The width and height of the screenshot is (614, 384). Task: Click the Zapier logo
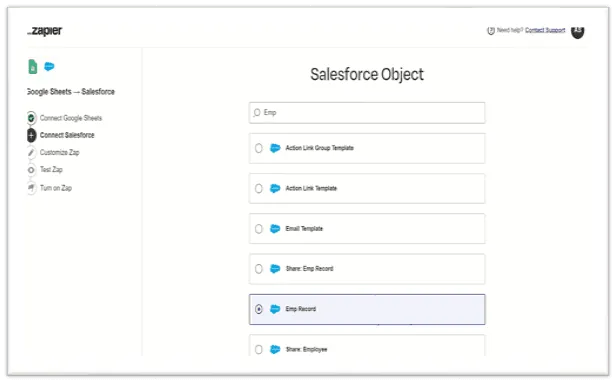click(45, 31)
